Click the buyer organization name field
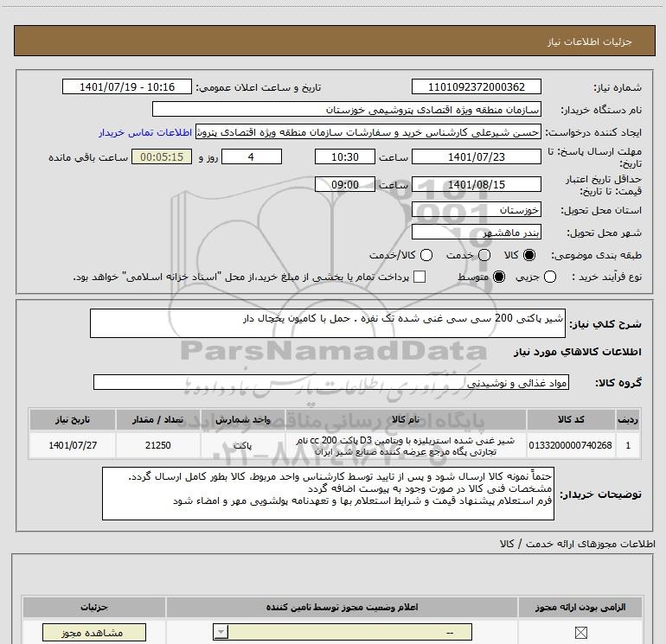This screenshot has height=644, width=666. 347,110
